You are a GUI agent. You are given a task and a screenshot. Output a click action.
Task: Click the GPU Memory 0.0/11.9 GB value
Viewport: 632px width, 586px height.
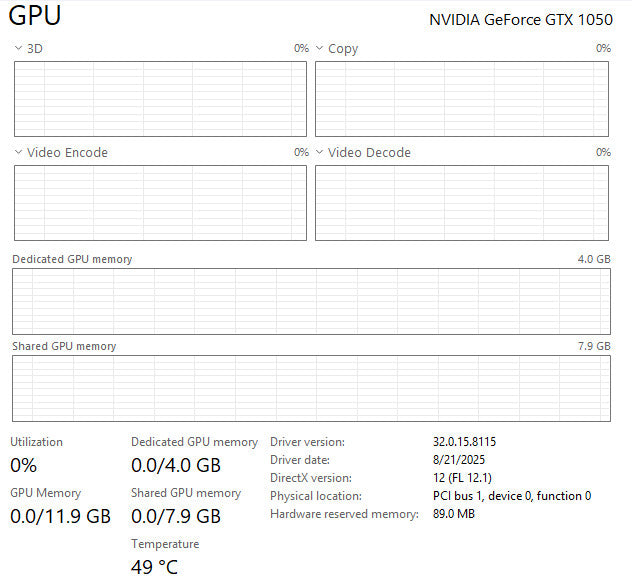click(60, 516)
